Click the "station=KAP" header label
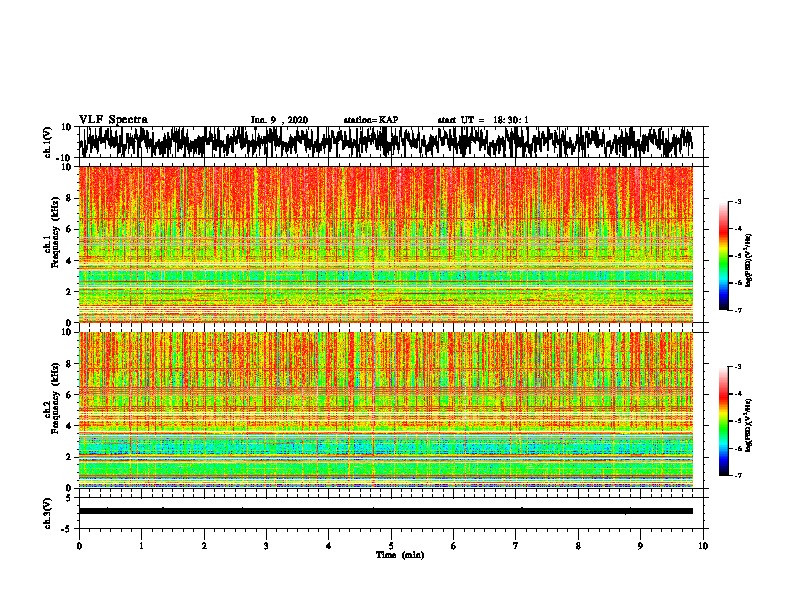792x612 pixels. click(371, 120)
